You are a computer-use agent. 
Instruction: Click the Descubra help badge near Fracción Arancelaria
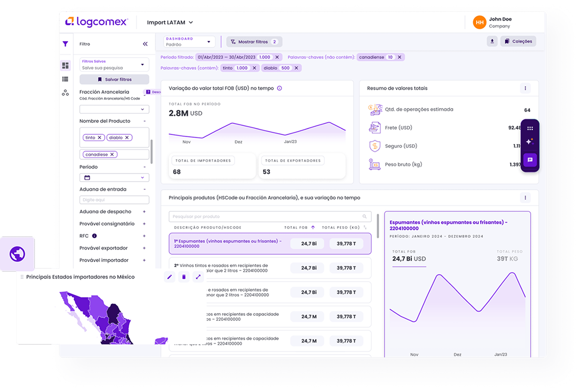(153, 92)
